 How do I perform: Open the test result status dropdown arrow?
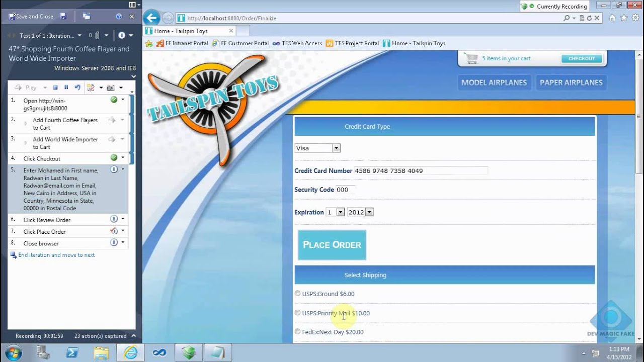(131, 35)
